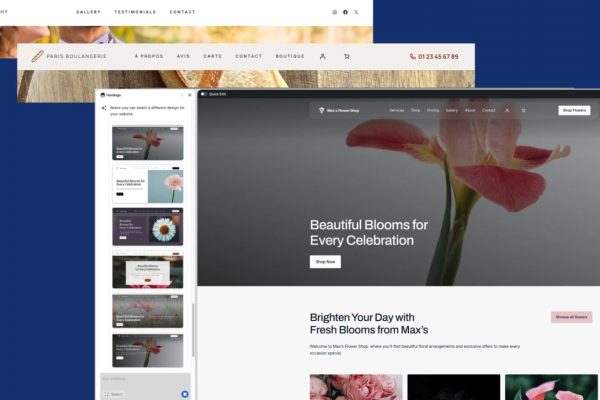Open Shop in Max's Flower Shop menu
This screenshot has height=400, width=600.
pyautogui.click(x=416, y=110)
